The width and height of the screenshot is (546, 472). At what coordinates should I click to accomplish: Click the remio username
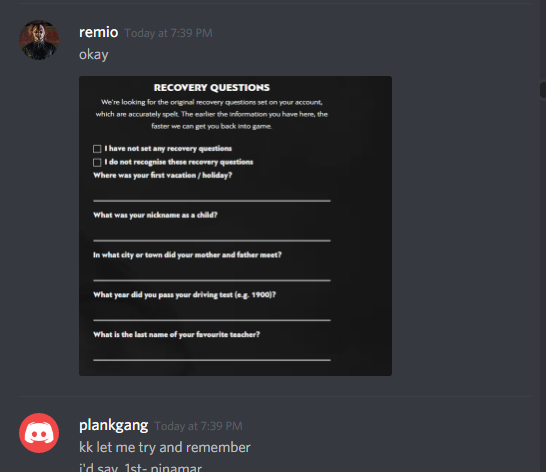pos(99,32)
